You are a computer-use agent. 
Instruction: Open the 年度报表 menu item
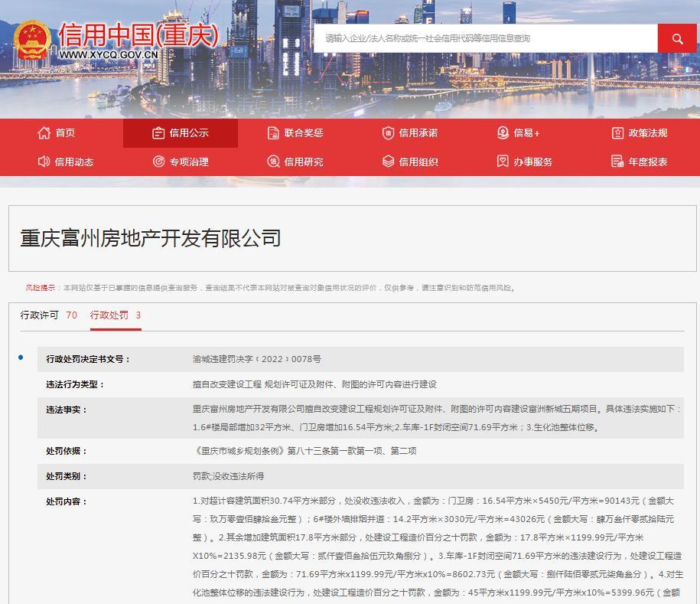click(x=648, y=162)
